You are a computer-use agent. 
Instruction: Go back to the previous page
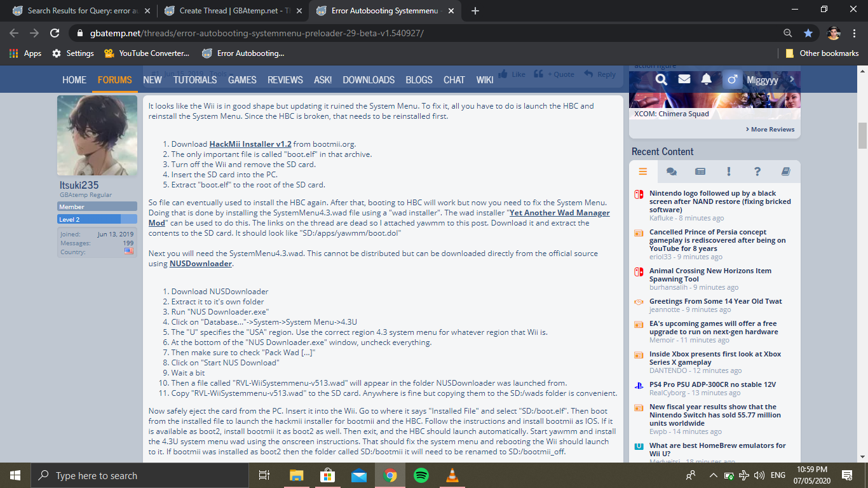[x=14, y=33]
